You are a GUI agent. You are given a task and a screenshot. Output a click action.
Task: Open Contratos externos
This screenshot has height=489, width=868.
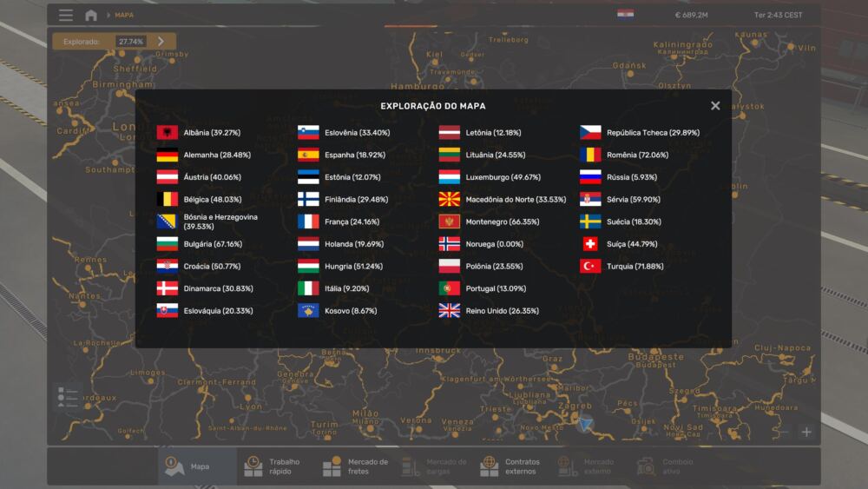point(512,466)
